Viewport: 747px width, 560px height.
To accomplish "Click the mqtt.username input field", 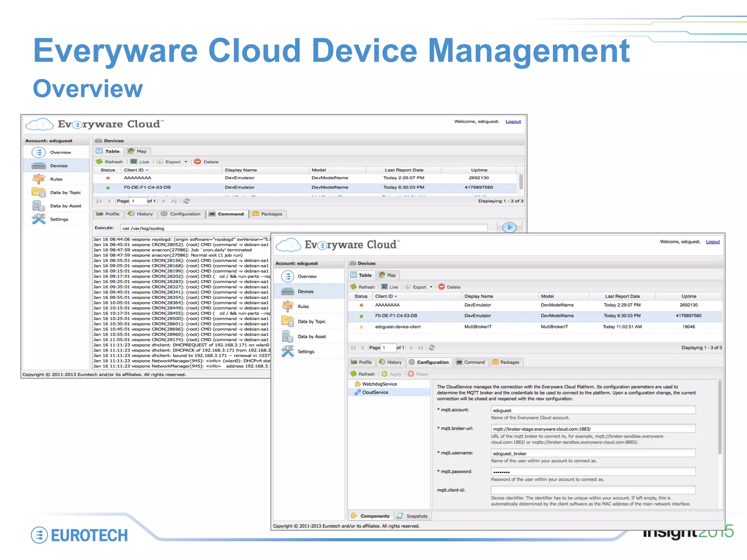I will click(593, 453).
